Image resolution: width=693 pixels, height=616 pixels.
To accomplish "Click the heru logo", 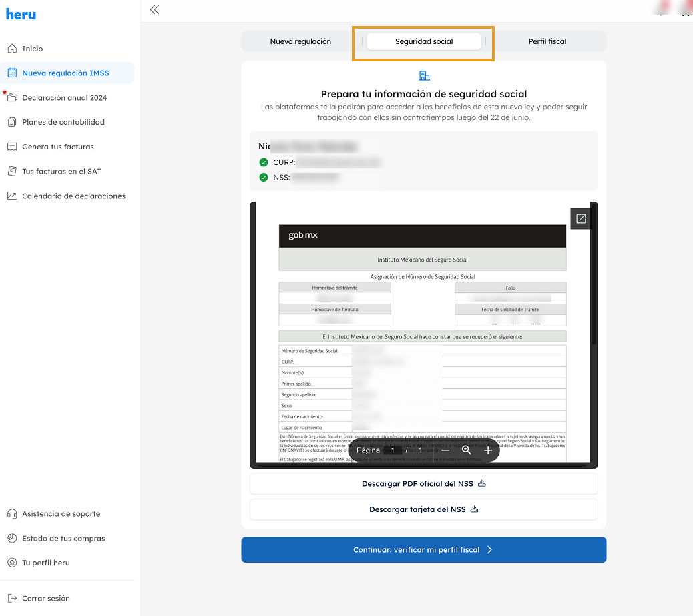I will [21, 15].
